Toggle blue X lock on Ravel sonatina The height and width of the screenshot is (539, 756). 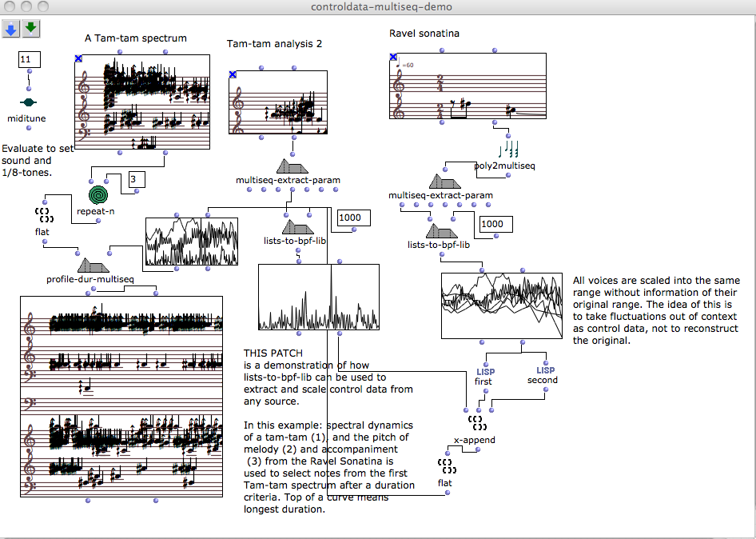click(393, 58)
